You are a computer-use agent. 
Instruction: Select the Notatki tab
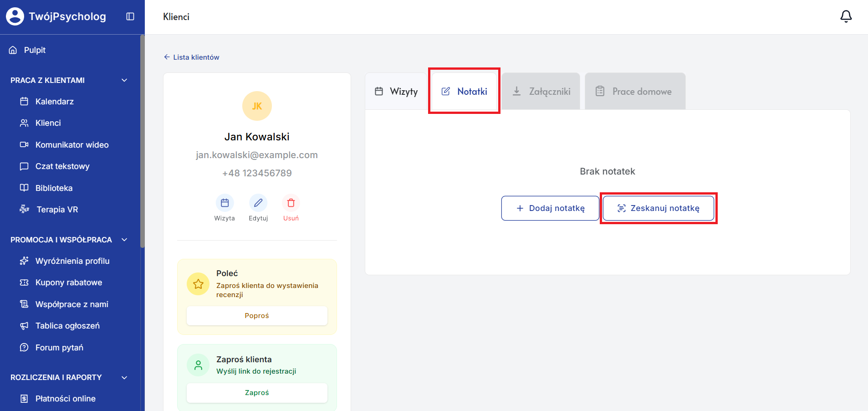pos(464,91)
